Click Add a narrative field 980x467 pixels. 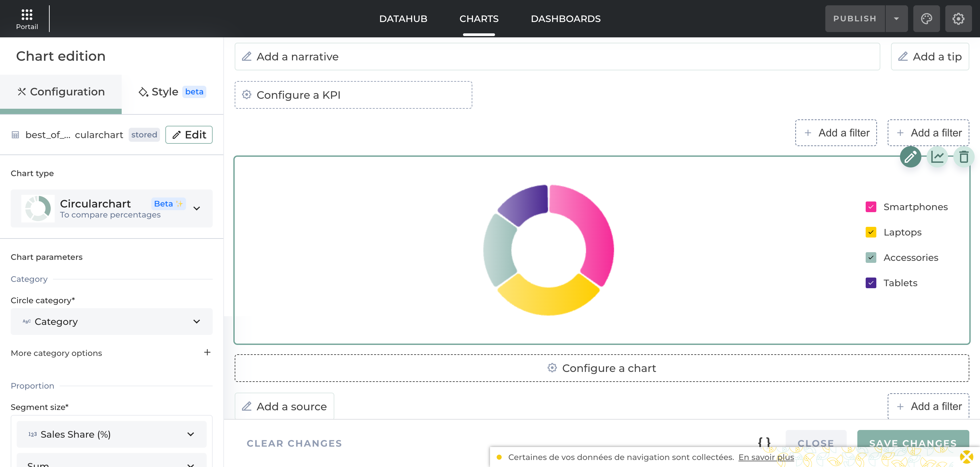(557, 56)
